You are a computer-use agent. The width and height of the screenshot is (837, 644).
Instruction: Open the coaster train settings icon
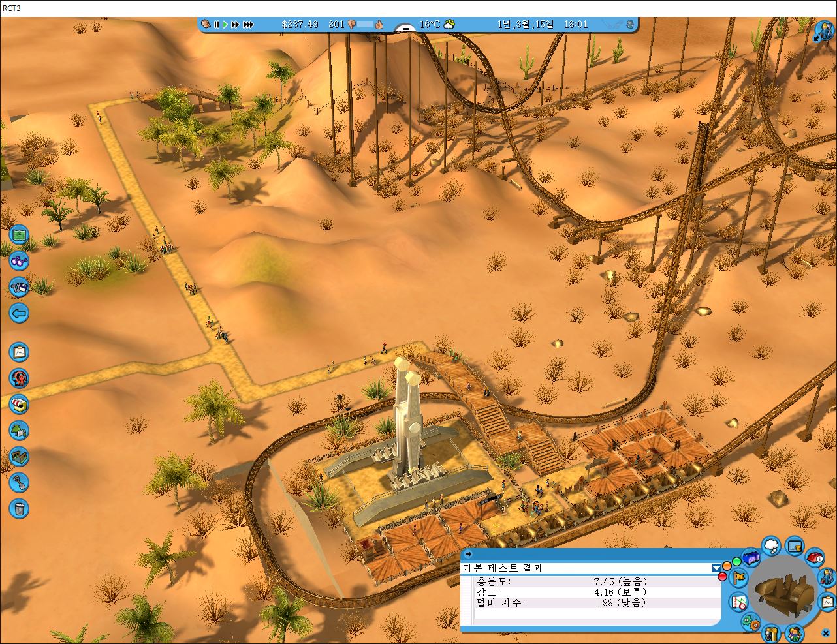point(751,558)
